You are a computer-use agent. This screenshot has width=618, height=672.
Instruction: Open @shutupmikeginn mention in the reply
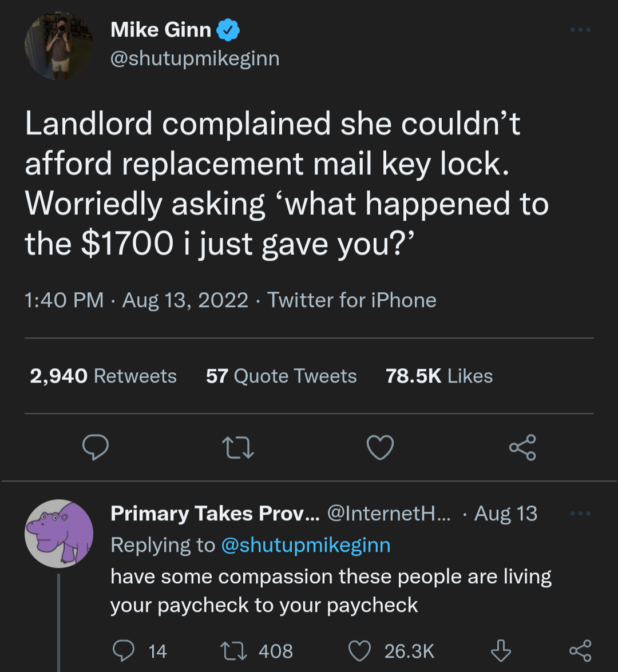tap(306, 545)
